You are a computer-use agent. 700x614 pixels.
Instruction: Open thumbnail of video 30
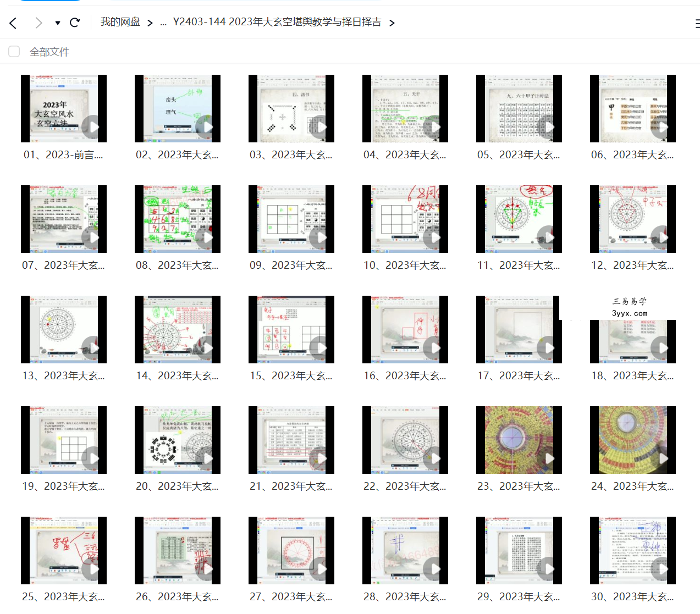tap(633, 550)
